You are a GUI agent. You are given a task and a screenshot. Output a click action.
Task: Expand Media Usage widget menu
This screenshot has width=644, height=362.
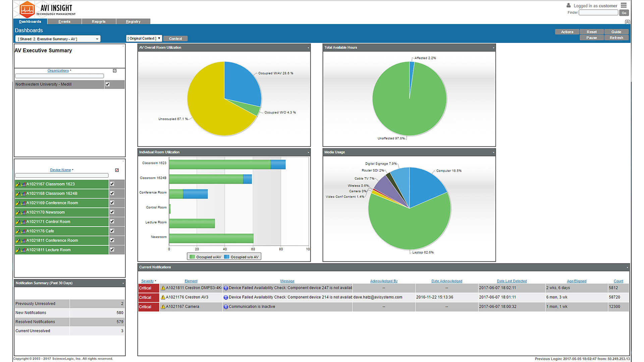point(493,152)
